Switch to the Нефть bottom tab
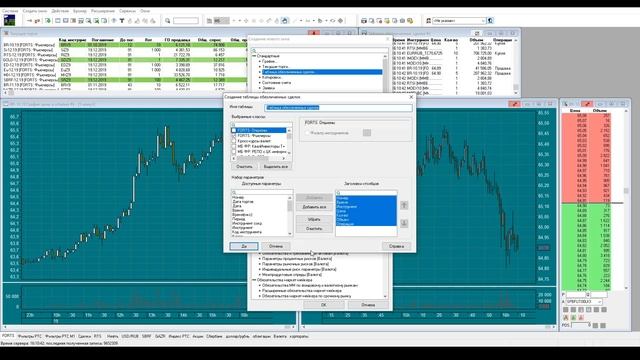The width and height of the screenshot is (640, 360). pos(112,336)
